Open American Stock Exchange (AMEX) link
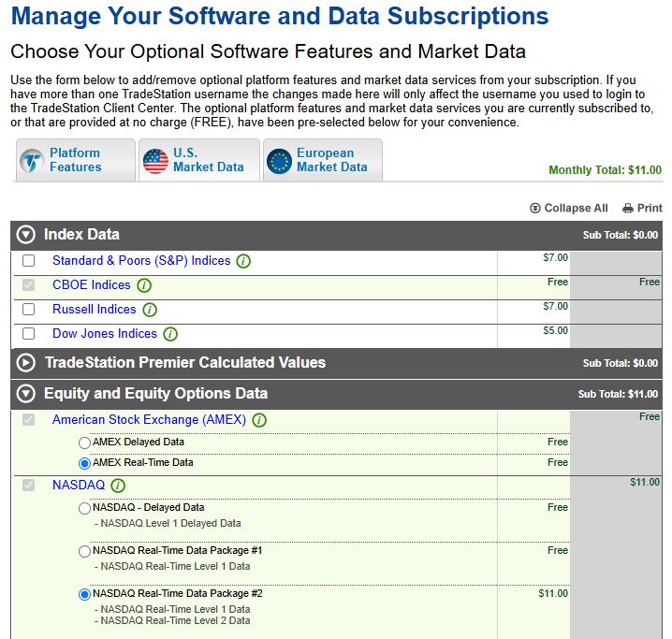Image resolution: width=672 pixels, height=639 pixels. (149, 420)
